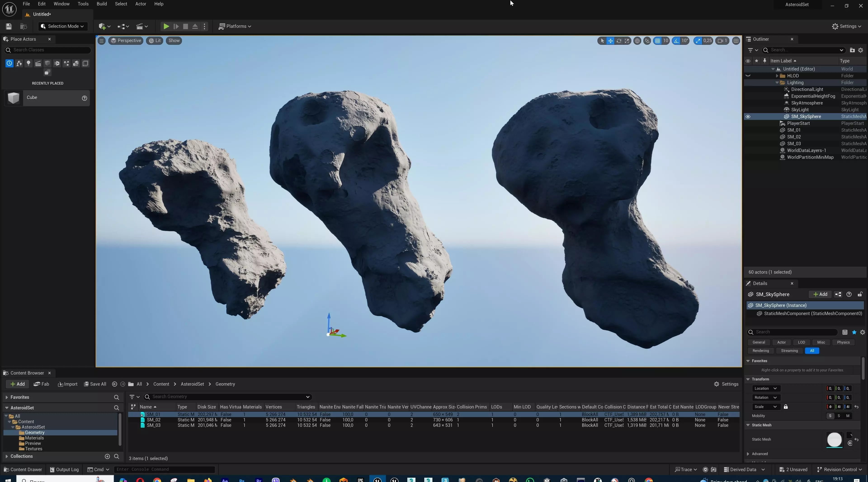Collapse the Lighting folder in Outliner
This screenshot has height=482, width=868.
click(777, 83)
